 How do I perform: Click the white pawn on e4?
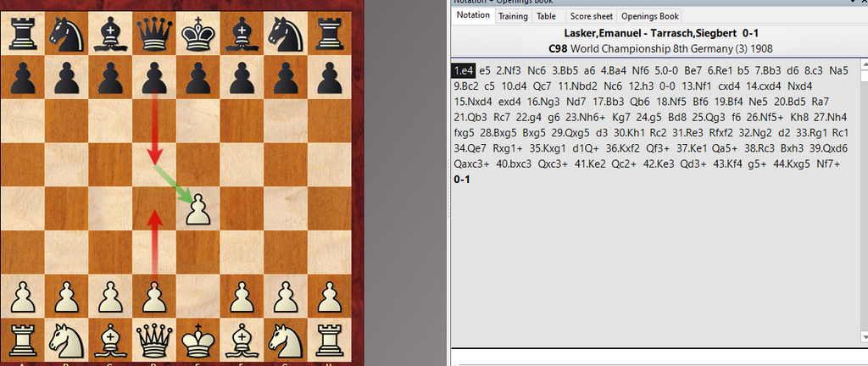[198, 209]
